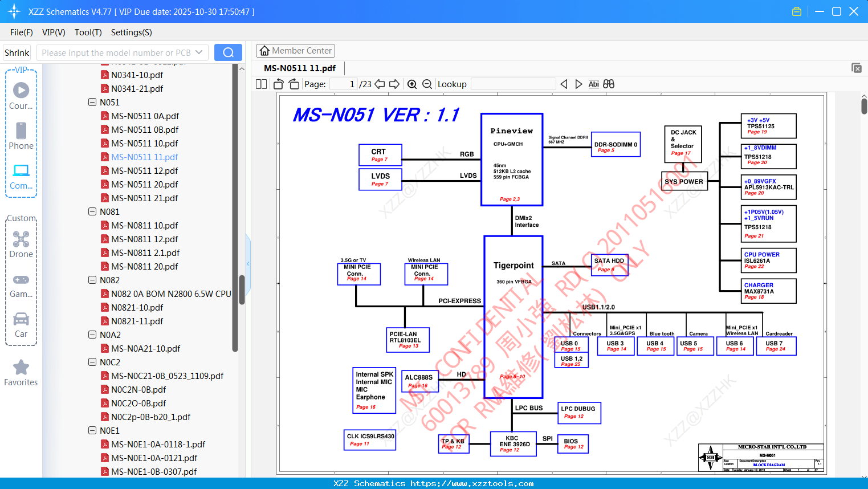Rotate the page counterclockwise
Viewport: 868px width, 489px height.
tap(279, 84)
